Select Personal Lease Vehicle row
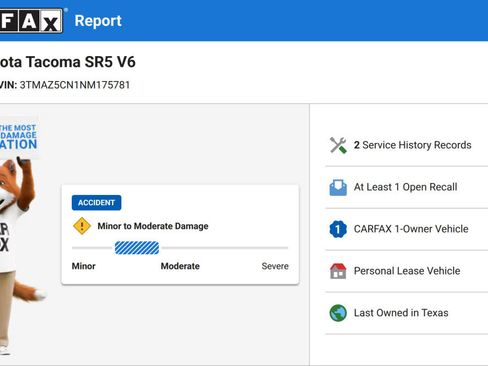Screen dimensions: 488x366 pyautogui.click(x=407, y=271)
